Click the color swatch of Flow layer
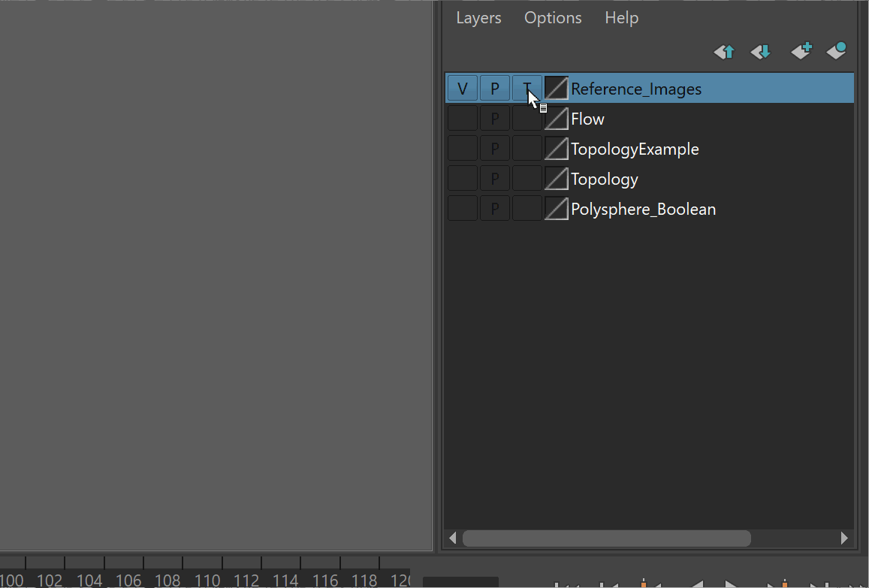Viewport: 869px width, 588px height. click(556, 119)
